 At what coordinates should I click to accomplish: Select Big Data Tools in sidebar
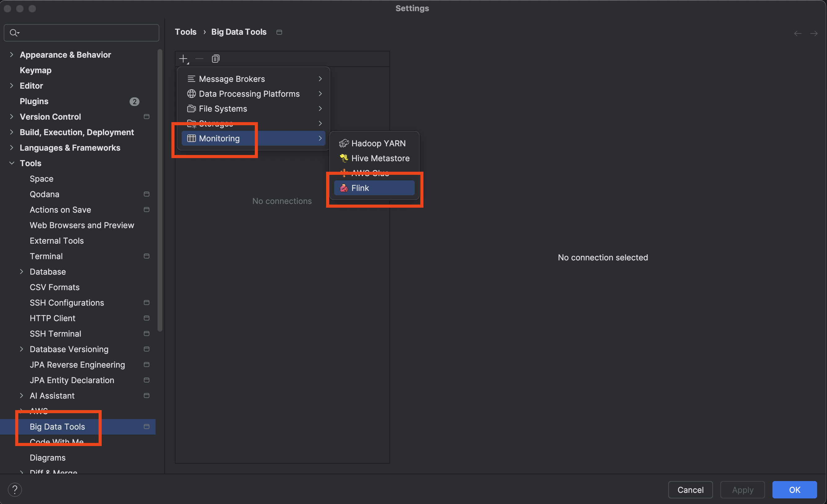pos(57,426)
